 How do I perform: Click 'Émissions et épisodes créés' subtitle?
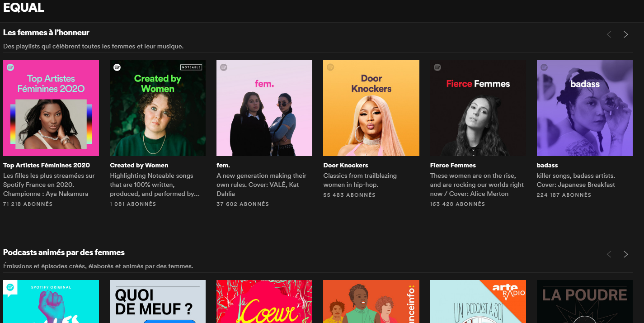(x=98, y=266)
